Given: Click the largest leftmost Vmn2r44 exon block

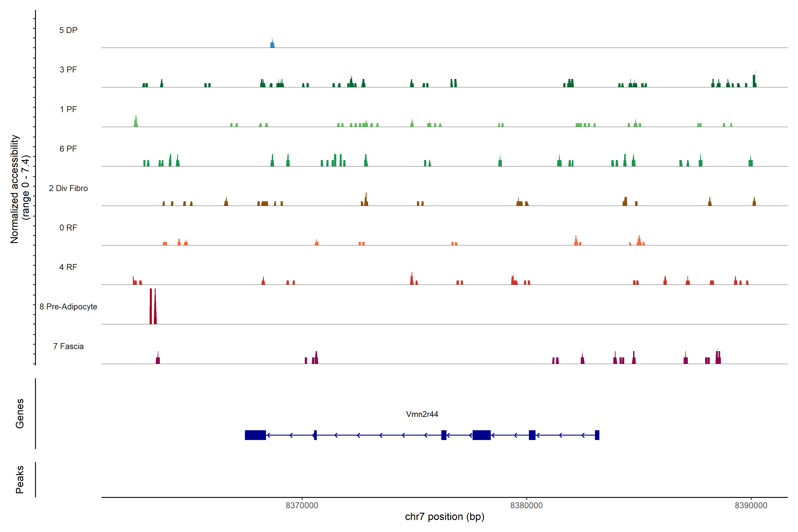Looking at the screenshot, I should coord(255,435).
